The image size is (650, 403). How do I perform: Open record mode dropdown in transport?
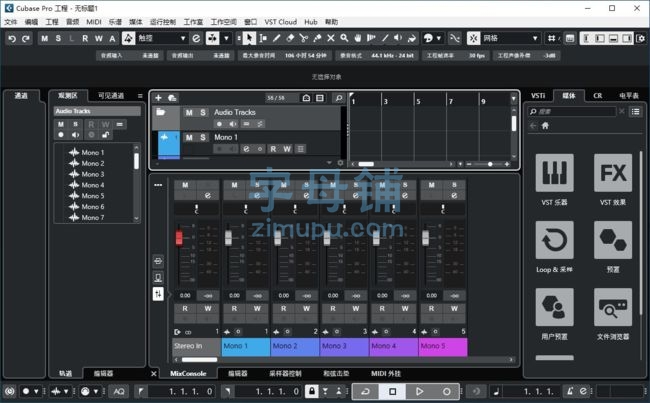coord(36,391)
